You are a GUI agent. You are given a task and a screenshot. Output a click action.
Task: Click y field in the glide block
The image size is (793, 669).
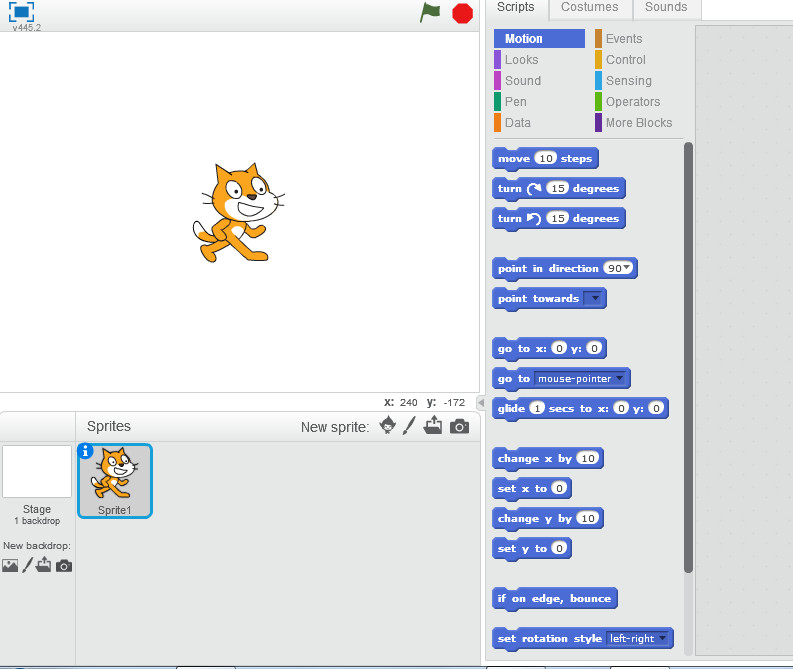[x=656, y=408]
